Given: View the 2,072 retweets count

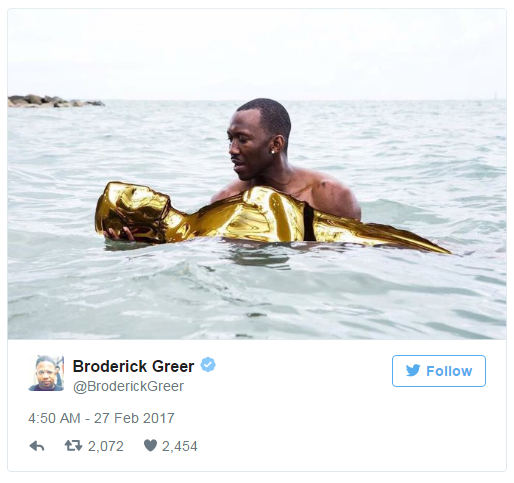Looking at the screenshot, I should coord(106,446).
